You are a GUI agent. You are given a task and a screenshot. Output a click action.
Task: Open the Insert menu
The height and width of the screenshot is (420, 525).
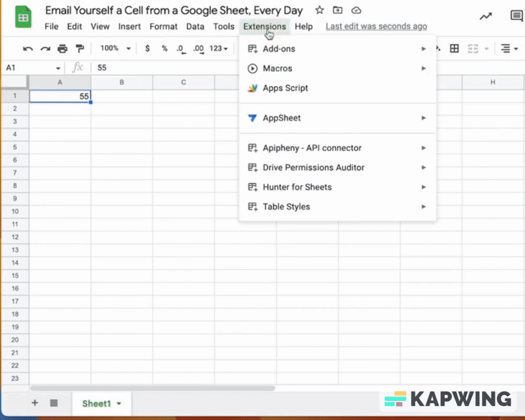point(130,27)
